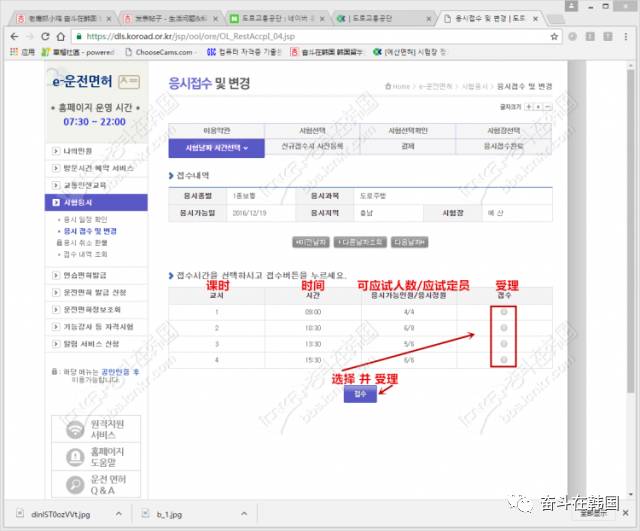Viewport: 640px width, 531px height.
Task: Reset font size with the middle dot button
Action: [538, 107]
